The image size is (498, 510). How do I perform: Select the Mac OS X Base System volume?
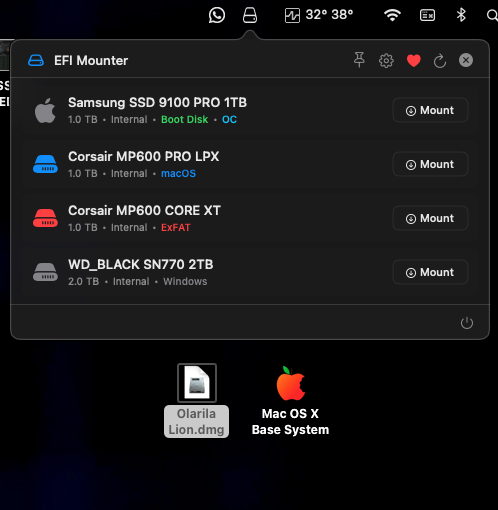(x=290, y=383)
